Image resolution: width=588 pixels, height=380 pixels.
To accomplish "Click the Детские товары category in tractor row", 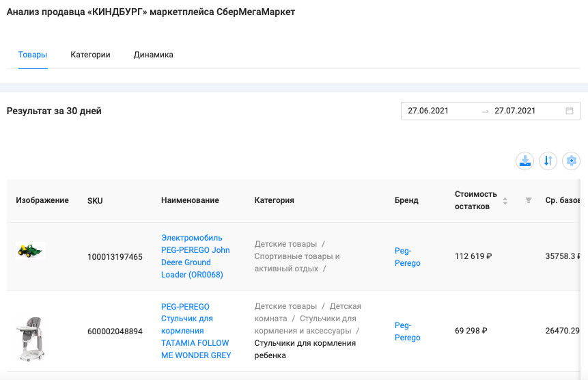I will 285,244.
